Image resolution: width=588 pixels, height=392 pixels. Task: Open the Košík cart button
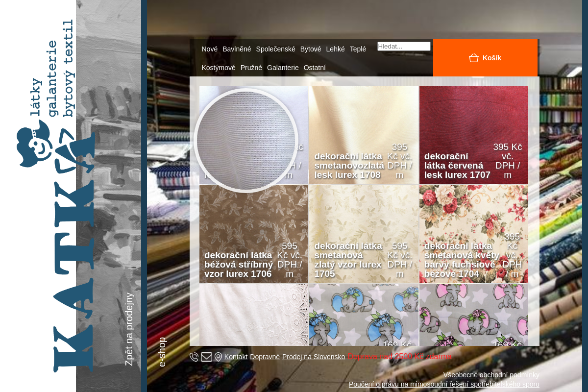point(485,58)
